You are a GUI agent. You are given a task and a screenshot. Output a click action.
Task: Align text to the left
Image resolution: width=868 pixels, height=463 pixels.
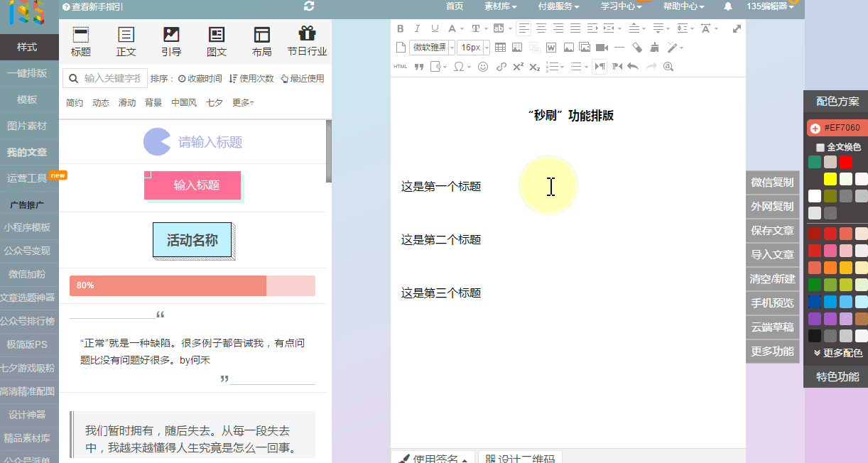click(x=523, y=29)
